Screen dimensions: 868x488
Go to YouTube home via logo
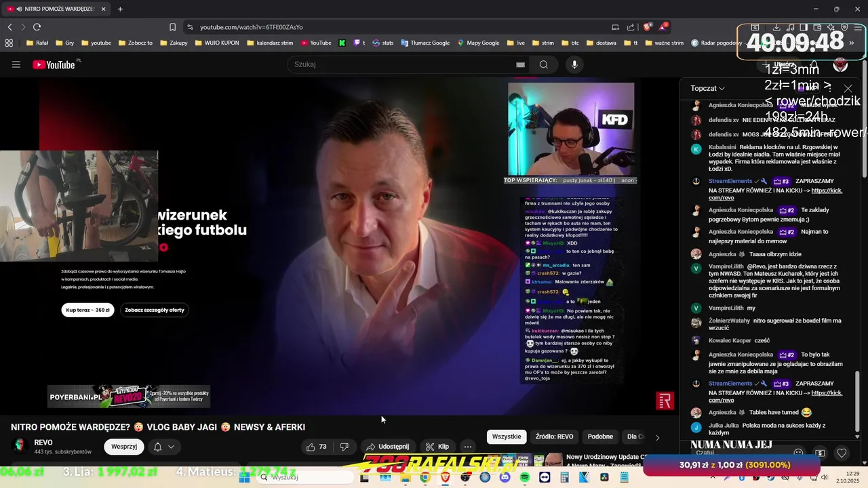(x=54, y=64)
